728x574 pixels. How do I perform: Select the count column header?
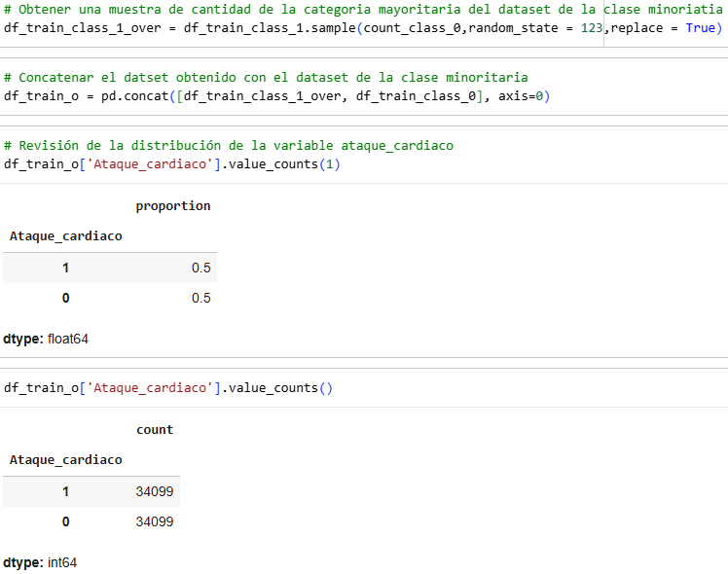pyautogui.click(x=155, y=430)
